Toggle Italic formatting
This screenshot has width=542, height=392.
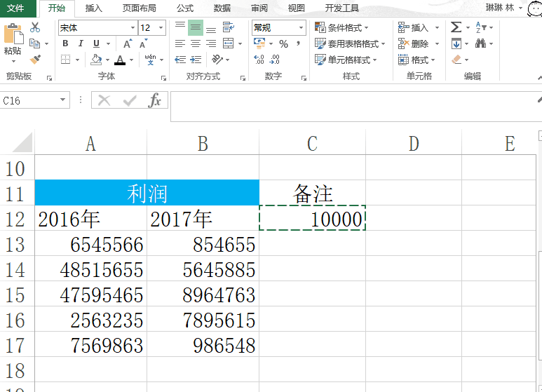tap(81, 43)
